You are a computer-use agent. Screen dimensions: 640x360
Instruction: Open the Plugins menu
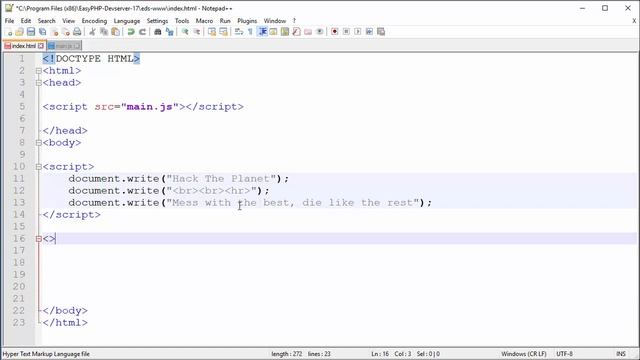pyautogui.click(x=247, y=21)
